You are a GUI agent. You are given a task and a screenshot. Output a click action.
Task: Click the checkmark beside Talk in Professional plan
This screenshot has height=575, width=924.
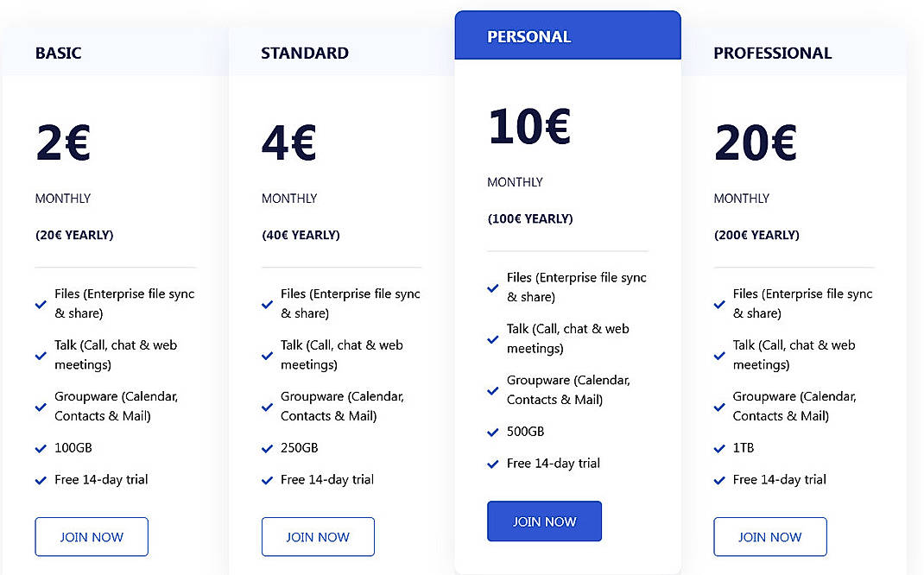719,355
